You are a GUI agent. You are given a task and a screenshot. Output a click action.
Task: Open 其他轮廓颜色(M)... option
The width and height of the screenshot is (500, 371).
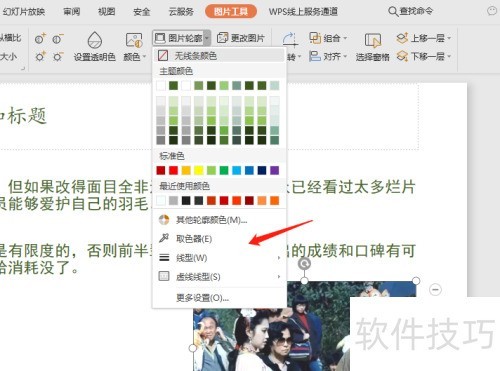(220, 220)
